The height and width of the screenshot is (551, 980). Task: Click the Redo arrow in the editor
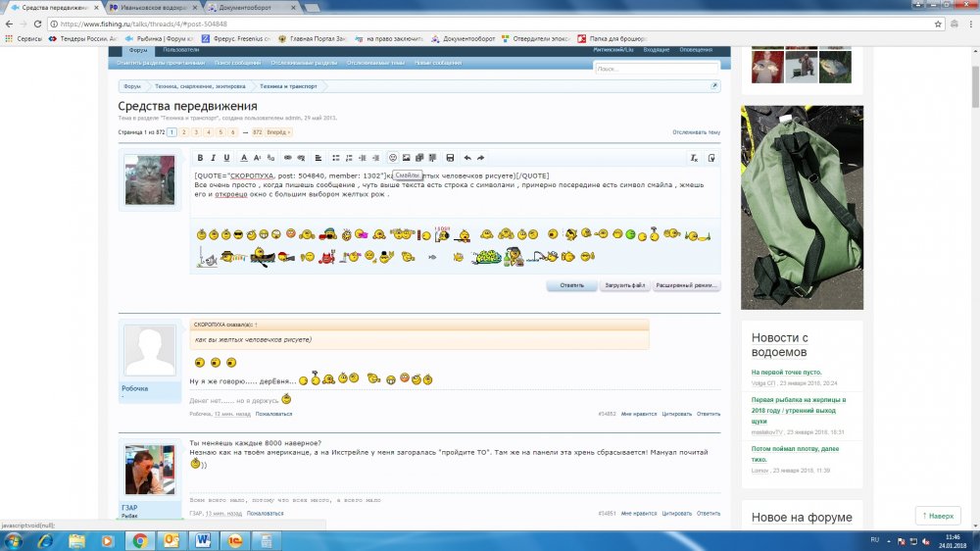(x=481, y=158)
